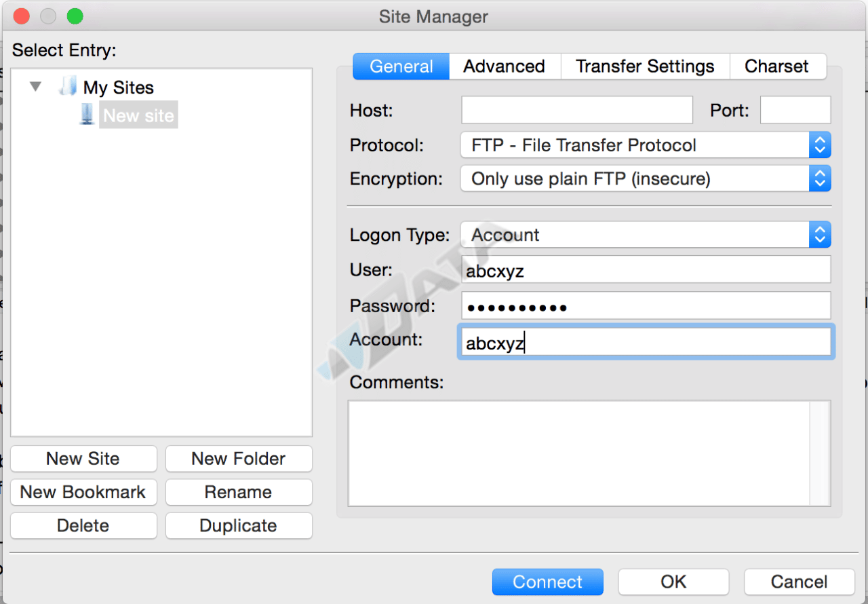This screenshot has height=604, width=868.
Task: Open the Transfer Settings tab
Action: click(644, 67)
